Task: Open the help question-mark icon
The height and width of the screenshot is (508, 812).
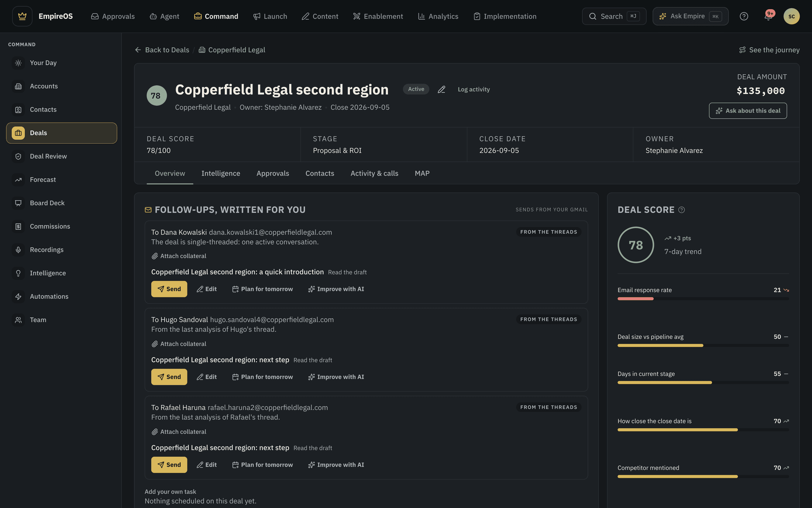Action: 744,16
